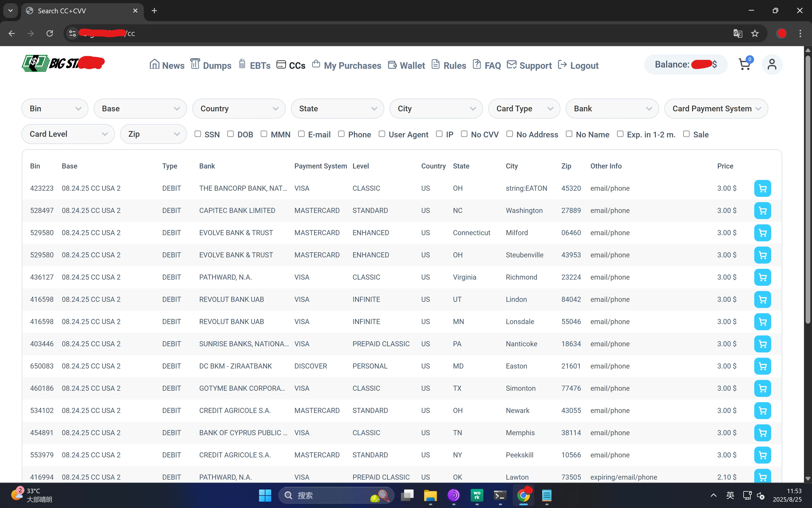Expand the Base filter dropdown
This screenshot has height=508, width=812.
coord(140,109)
